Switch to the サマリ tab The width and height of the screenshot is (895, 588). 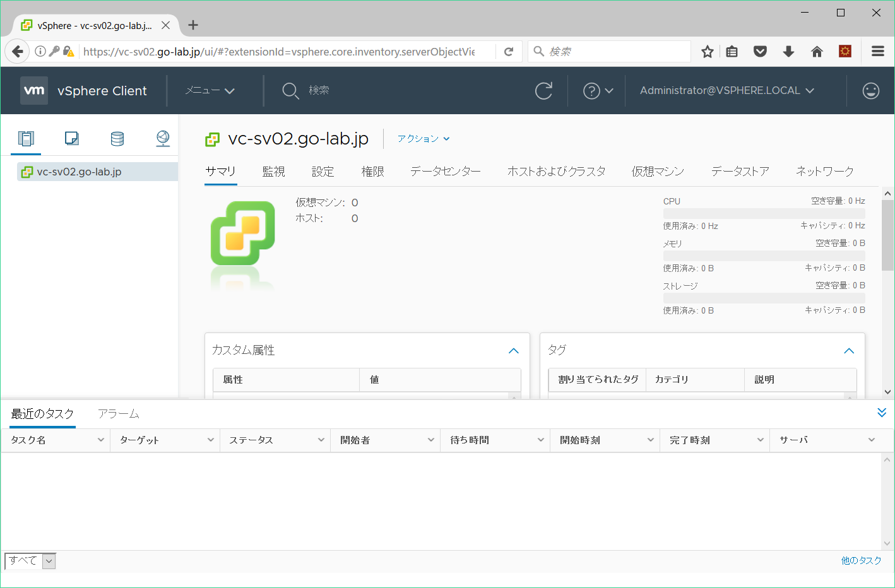(x=221, y=172)
